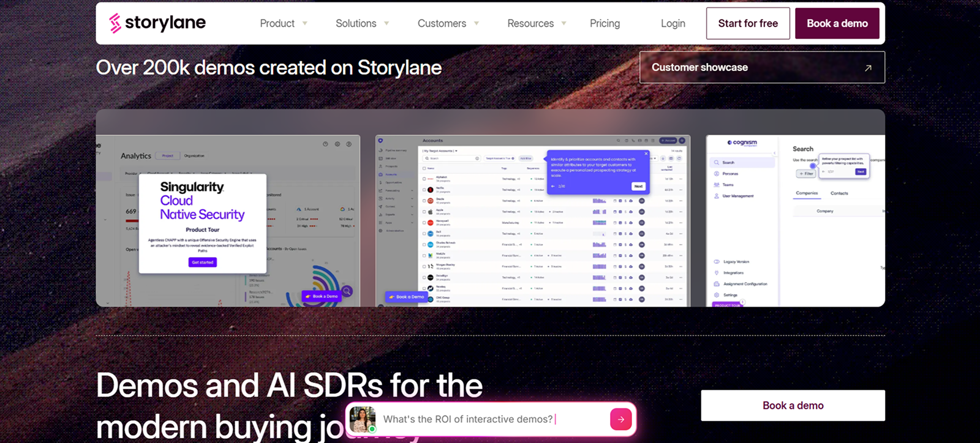The image size is (980, 443).
Task: Click Book a Demo on Accounts demo
Action: [x=407, y=297]
